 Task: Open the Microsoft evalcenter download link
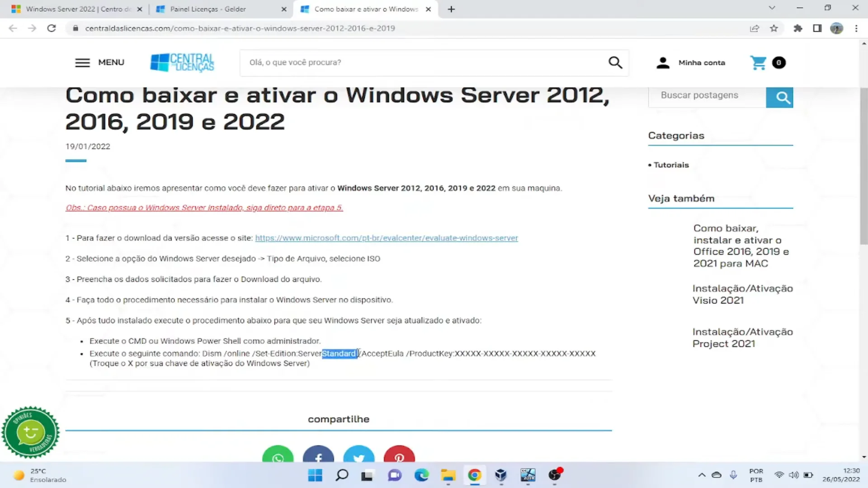click(x=386, y=238)
